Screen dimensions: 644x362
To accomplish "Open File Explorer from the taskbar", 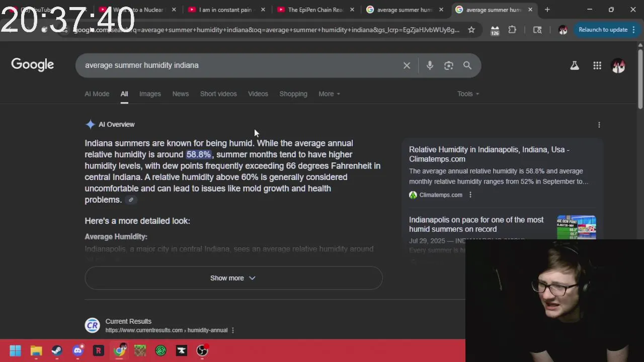I will [36, 350].
